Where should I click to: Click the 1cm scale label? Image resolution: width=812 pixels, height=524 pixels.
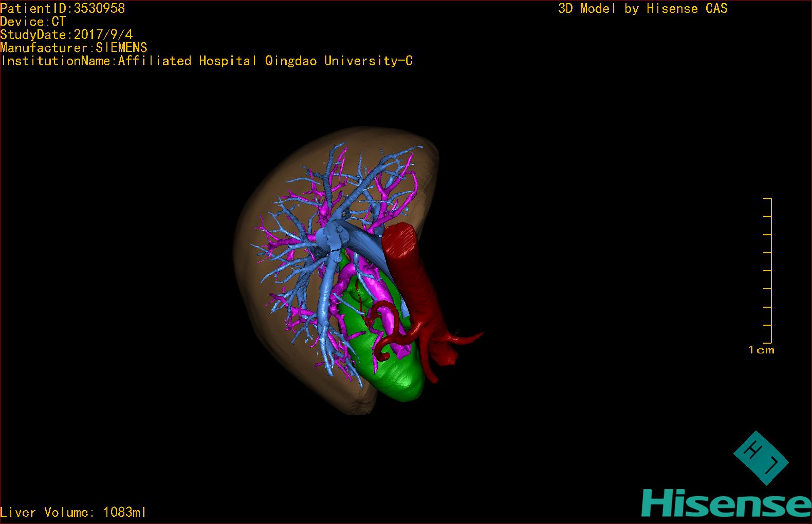pos(761,350)
